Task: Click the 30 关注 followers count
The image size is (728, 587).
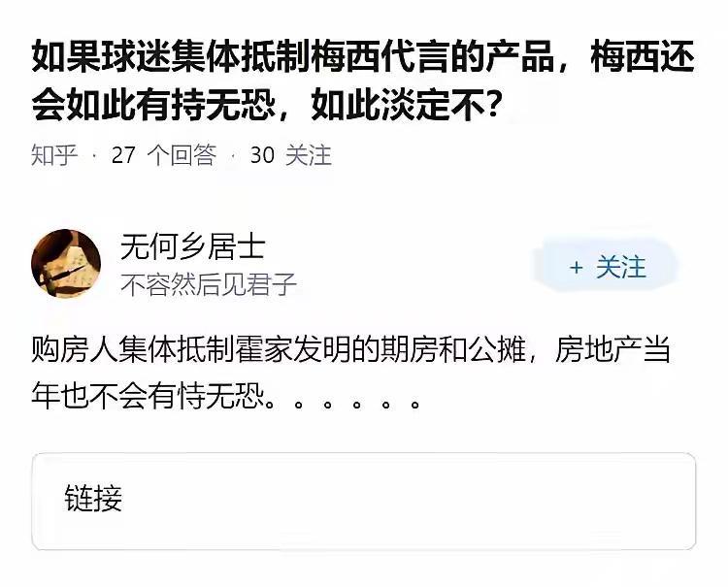Action: (290, 155)
